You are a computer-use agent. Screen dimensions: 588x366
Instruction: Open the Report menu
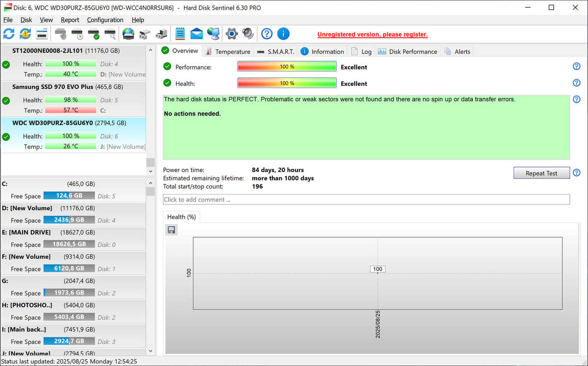[x=70, y=20]
